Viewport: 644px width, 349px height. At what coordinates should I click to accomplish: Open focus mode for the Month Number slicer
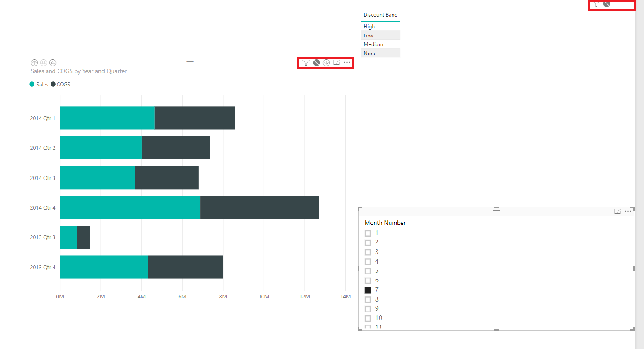pos(617,211)
